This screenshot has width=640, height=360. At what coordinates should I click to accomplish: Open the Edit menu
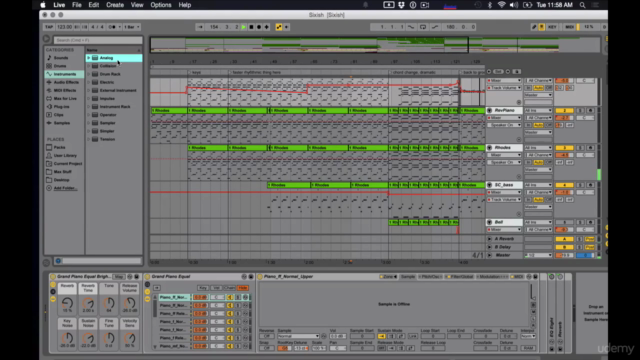coord(94,5)
